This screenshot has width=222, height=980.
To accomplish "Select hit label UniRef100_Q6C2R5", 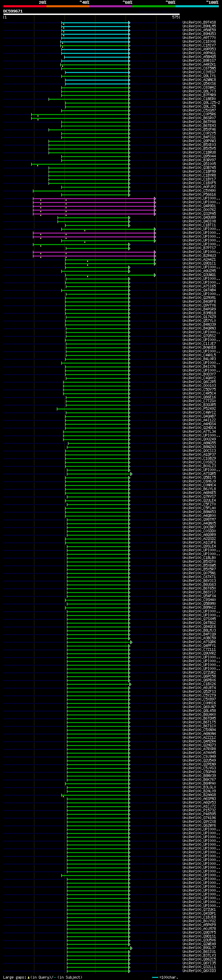I will click(x=199, y=382).
